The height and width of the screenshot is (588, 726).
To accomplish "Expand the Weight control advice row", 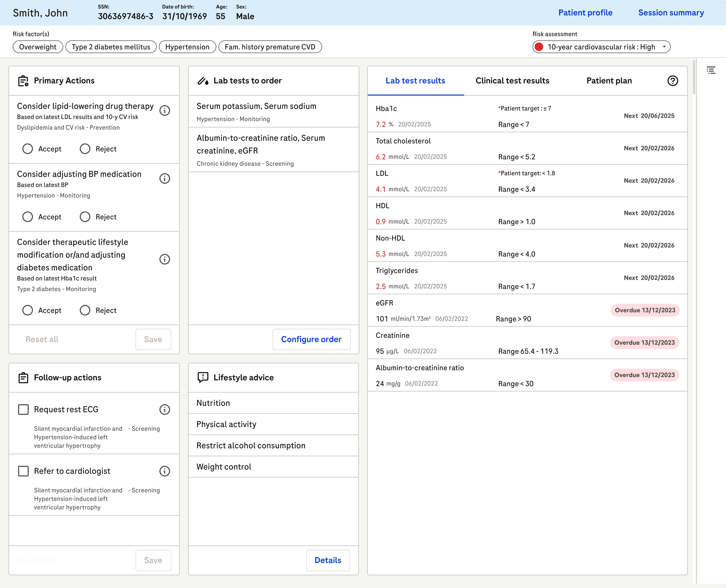I will 273,467.
